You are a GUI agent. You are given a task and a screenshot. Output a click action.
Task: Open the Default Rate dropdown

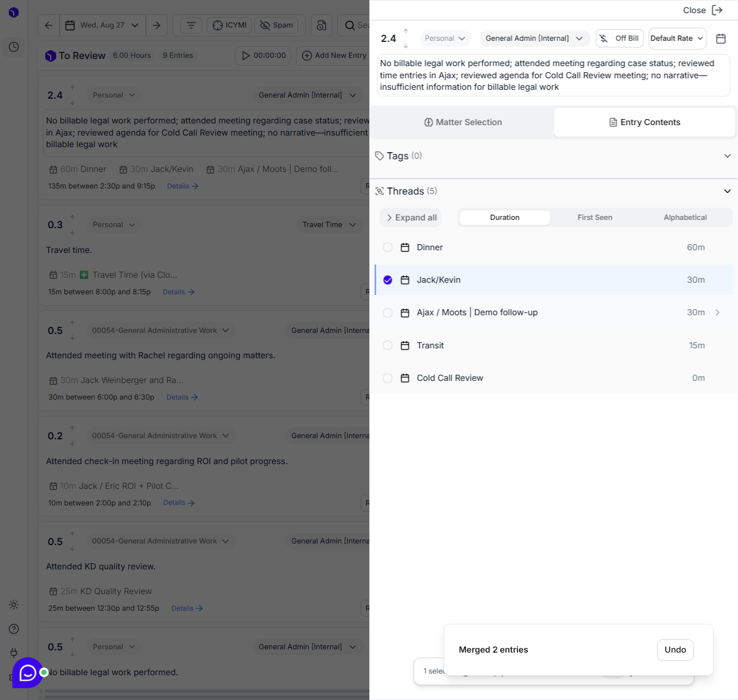[x=677, y=39]
